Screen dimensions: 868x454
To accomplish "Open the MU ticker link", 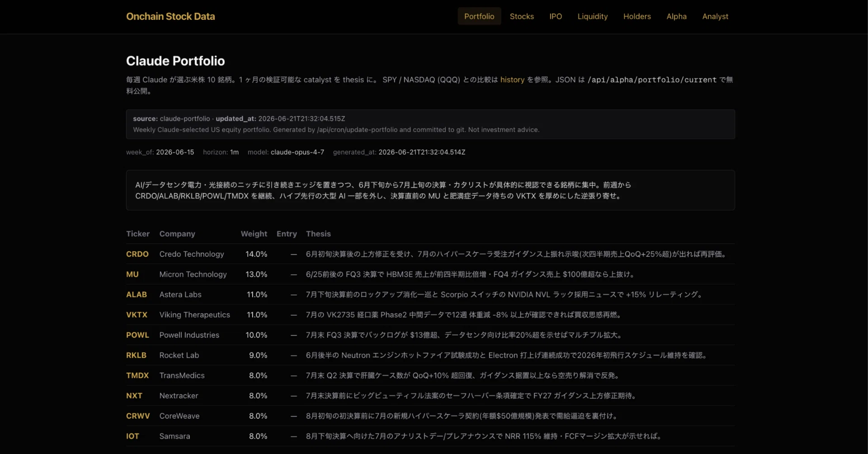I will [x=132, y=274].
